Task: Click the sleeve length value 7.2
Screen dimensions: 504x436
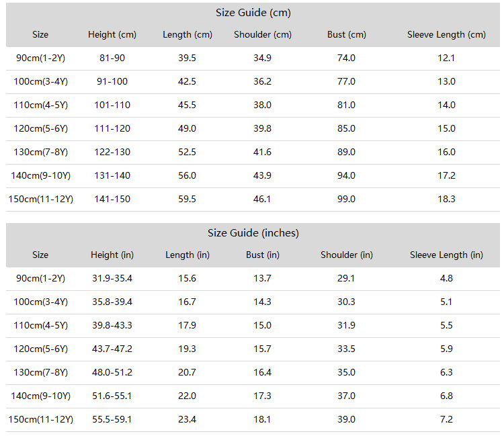Action: pyautogui.click(x=446, y=420)
